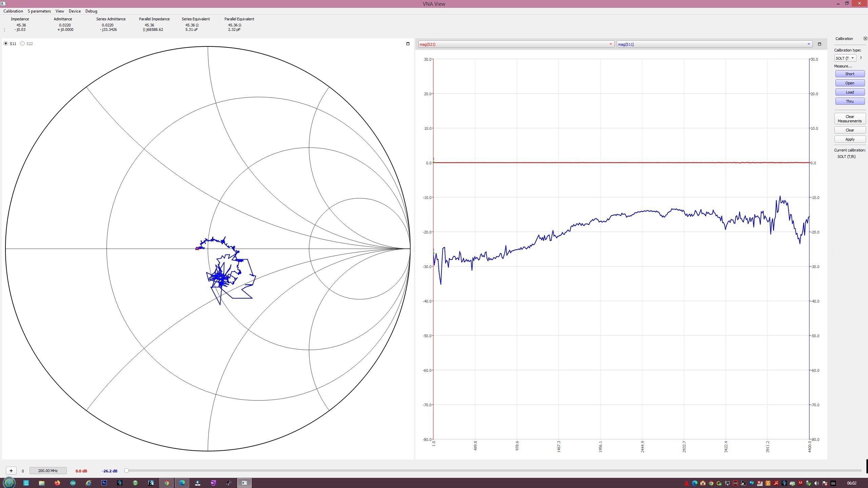Expand the SOLT calibration type dropdown
The height and width of the screenshot is (488, 868).
[x=845, y=58]
